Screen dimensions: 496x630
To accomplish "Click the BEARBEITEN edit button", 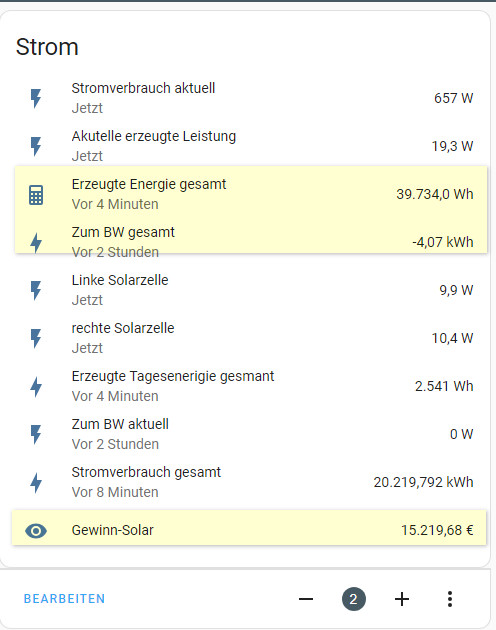I will (x=64, y=599).
